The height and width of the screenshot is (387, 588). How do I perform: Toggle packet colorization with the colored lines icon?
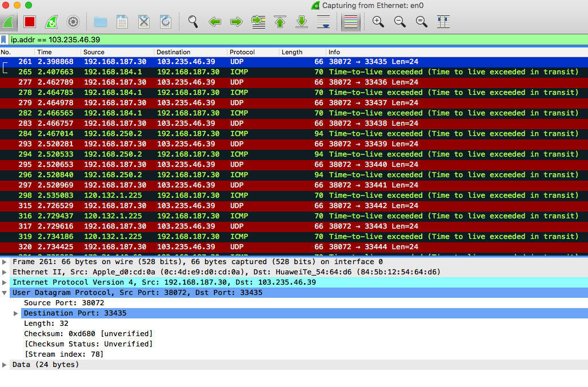[x=351, y=22]
